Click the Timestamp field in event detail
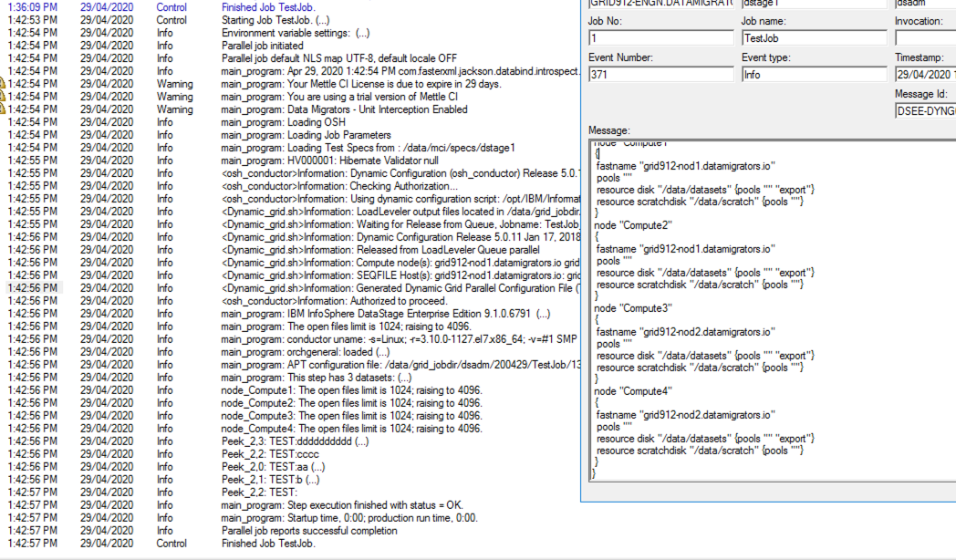This screenshot has height=560, width=956. 924,75
